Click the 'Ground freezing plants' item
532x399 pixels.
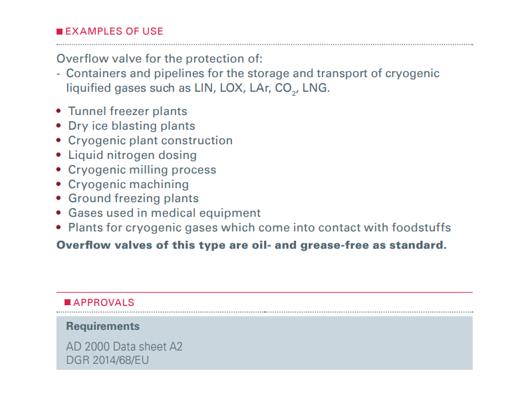coord(133,198)
